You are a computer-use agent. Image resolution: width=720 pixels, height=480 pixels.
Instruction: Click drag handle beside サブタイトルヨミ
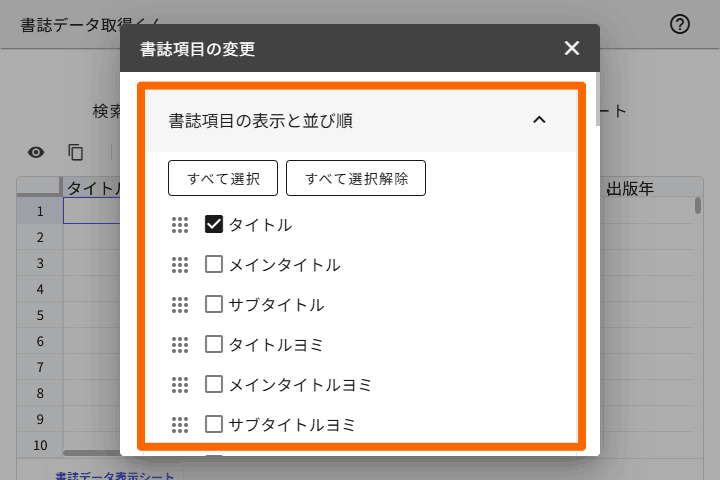click(180, 425)
